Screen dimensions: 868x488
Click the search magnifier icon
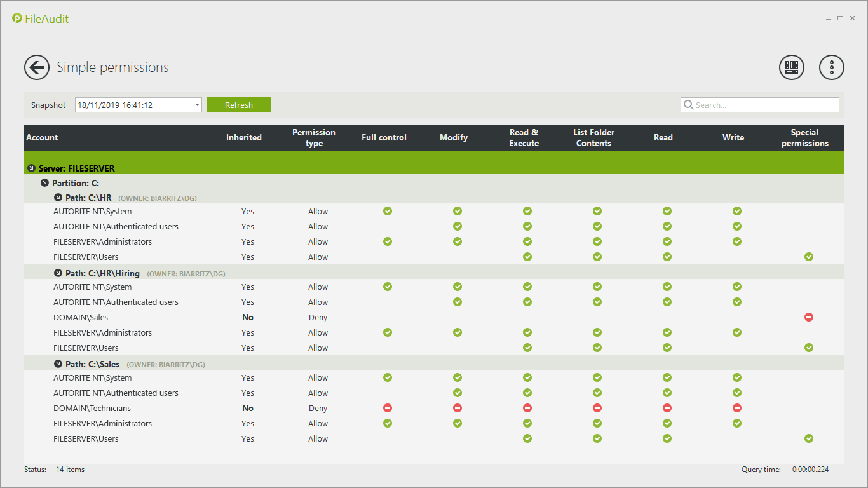click(688, 105)
